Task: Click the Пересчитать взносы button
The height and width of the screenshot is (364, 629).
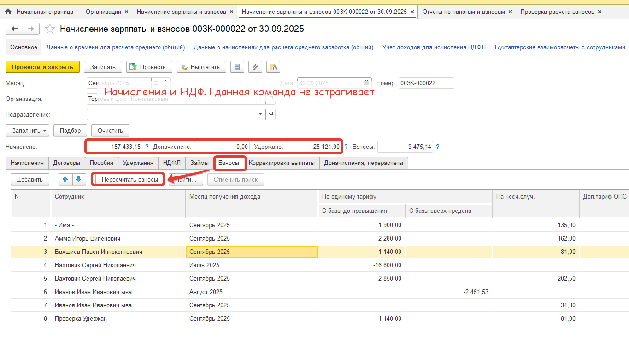Action: point(129,179)
